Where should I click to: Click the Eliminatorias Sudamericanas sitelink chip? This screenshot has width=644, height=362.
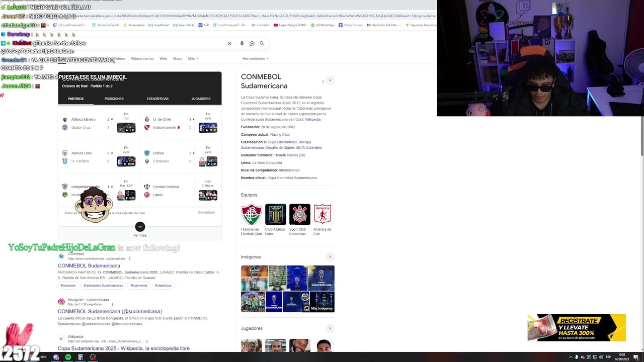pyautogui.click(x=103, y=286)
